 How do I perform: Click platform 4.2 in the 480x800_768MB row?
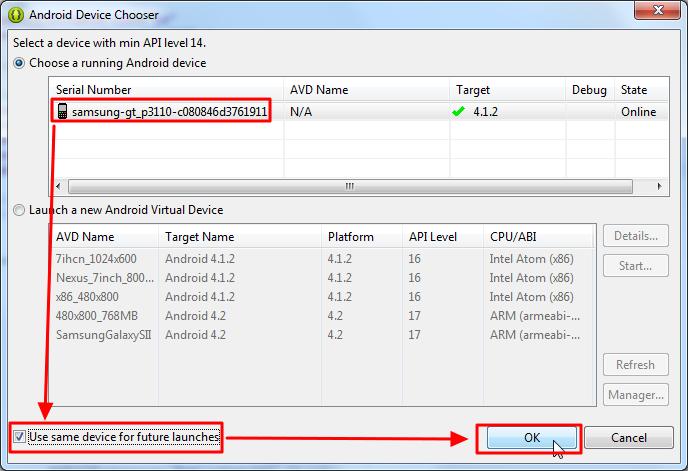pyautogui.click(x=335, y=316)
